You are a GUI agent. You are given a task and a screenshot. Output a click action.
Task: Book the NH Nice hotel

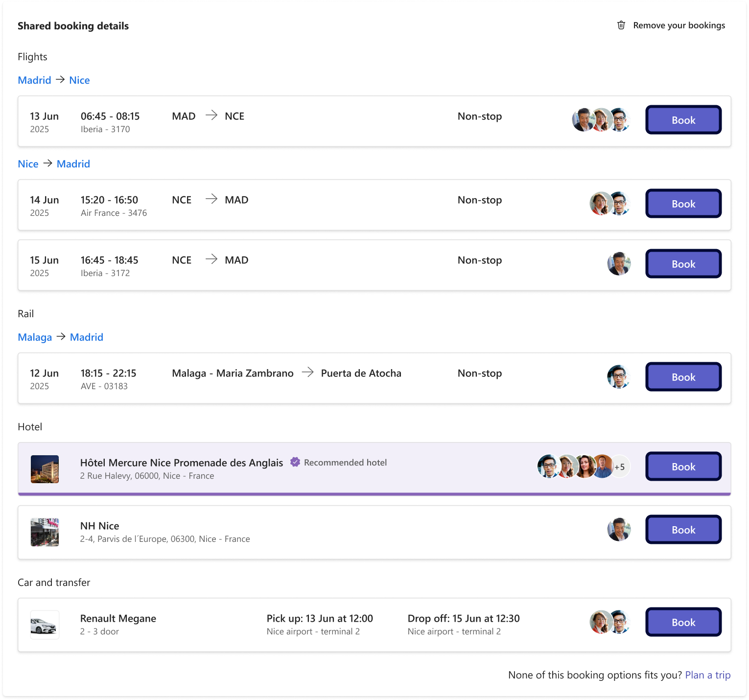click(683, 530)
